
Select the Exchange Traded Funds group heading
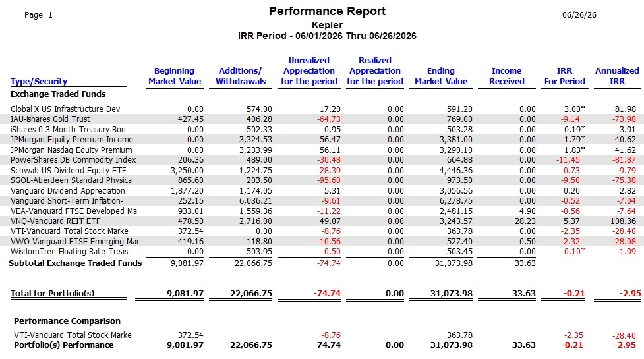pos(58,94)
